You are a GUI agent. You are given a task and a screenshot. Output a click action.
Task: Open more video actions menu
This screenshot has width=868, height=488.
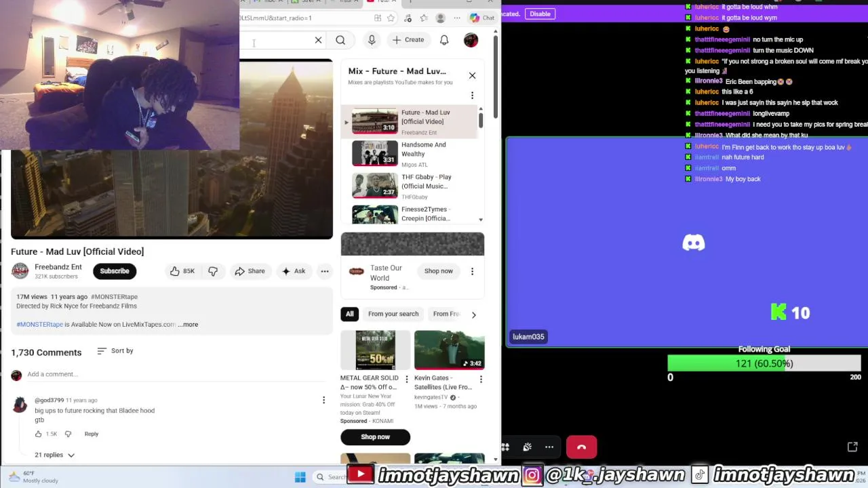click(x=325, y=271)
